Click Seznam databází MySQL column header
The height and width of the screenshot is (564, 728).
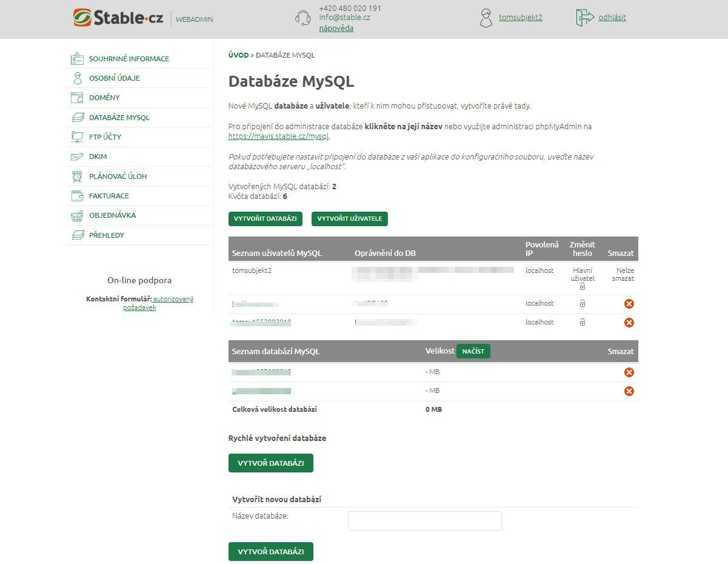(x=276, y=351)
